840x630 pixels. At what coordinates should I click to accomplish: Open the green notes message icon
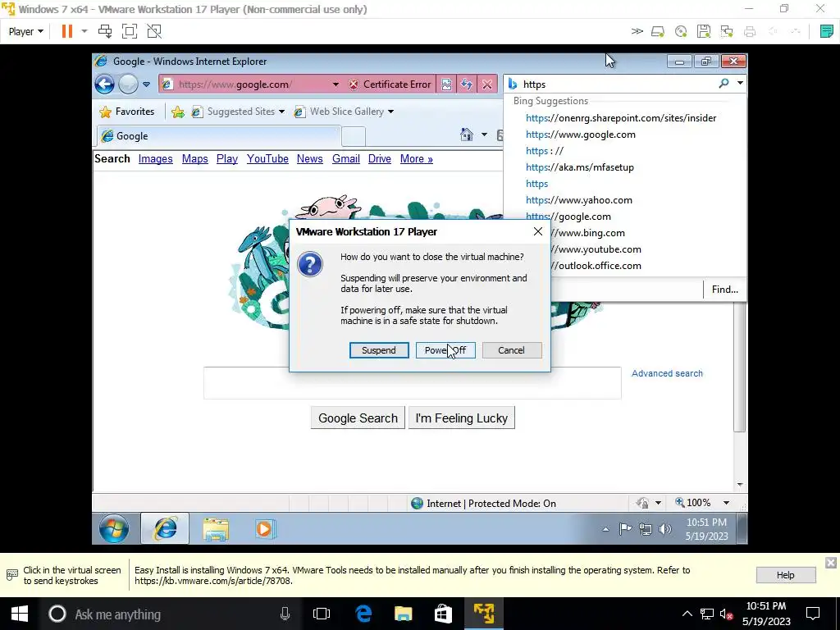[827, 31]
